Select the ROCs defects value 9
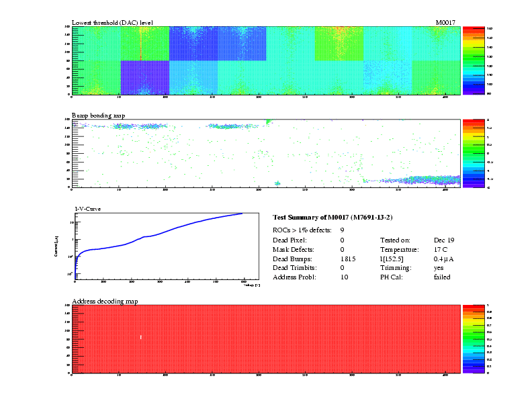532x411 pixels. pyautogui.click(x=342, y=230)
